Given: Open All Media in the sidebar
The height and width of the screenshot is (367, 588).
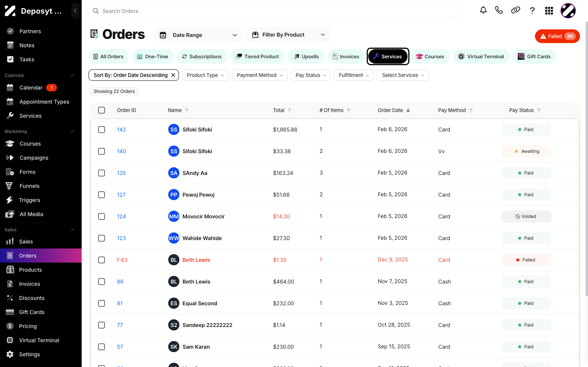Looking at the screenshot, I should point(41,214).
